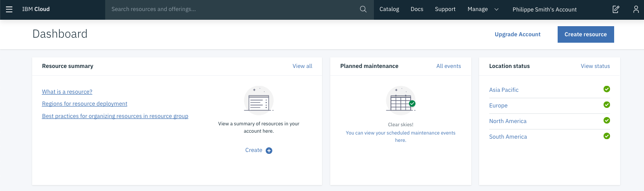Click the plus icon next to Create
This screenshot has width=644, height=191.
pyautogui.click(x=269, y=151)
